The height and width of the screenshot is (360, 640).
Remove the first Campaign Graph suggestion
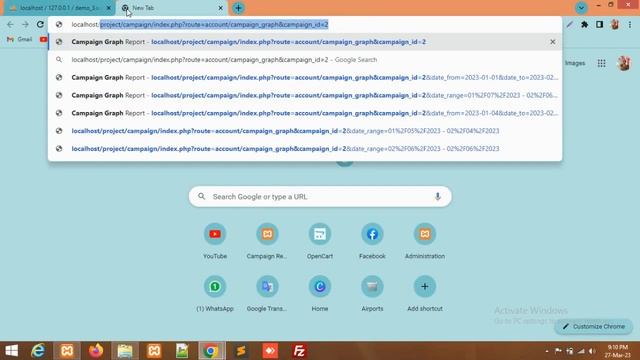pyautogui.click(x=552, y=42)
